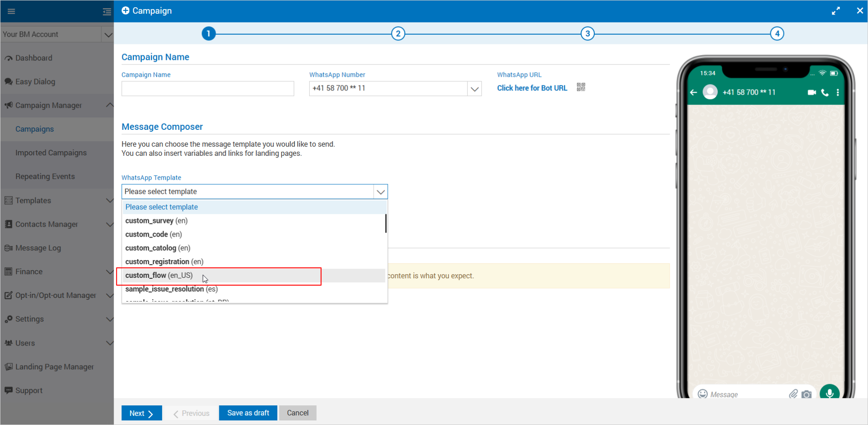Viewport: 868px width, 425px height.
Task: Click the Next button
Action: [142, 413]
